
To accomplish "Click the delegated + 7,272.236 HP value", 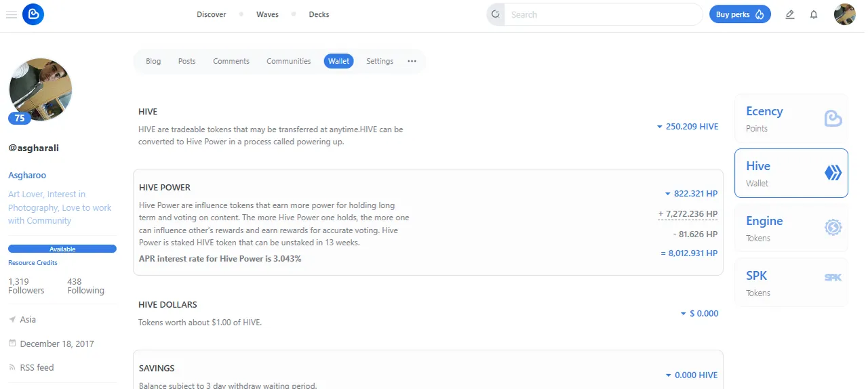I will tap(688, 214).
